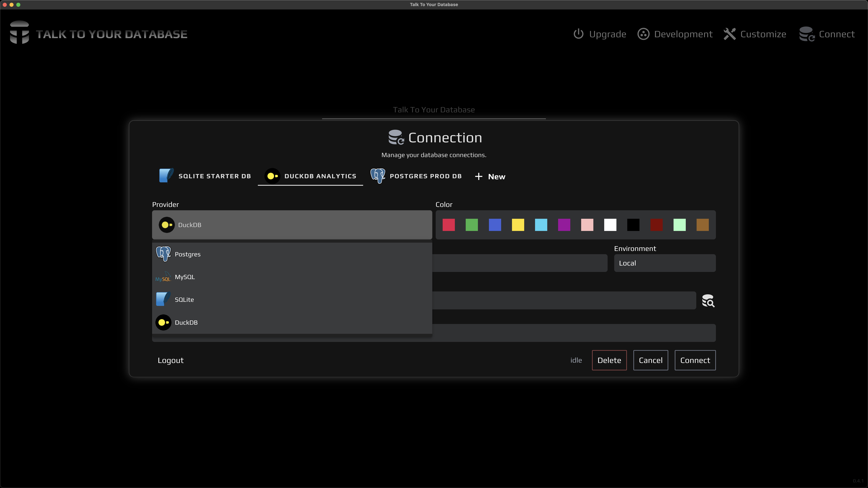
Task: Click the Connection heading database icon
Action: (x=396, y=137)
